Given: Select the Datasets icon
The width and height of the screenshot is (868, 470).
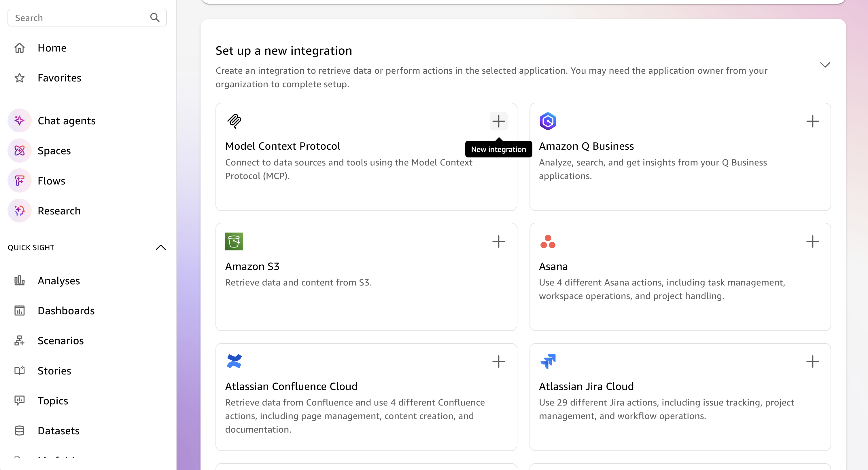Looking at the screenshot, I should 19,430.
